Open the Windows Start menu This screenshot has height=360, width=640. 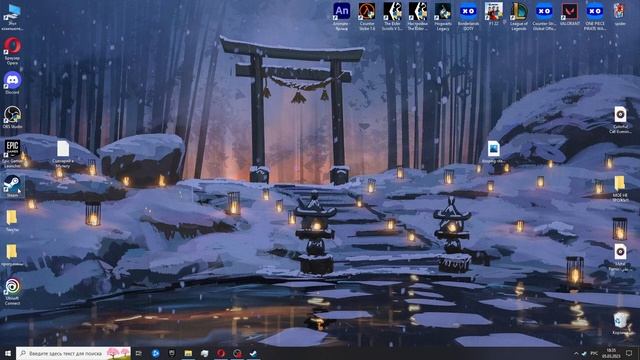8,353
